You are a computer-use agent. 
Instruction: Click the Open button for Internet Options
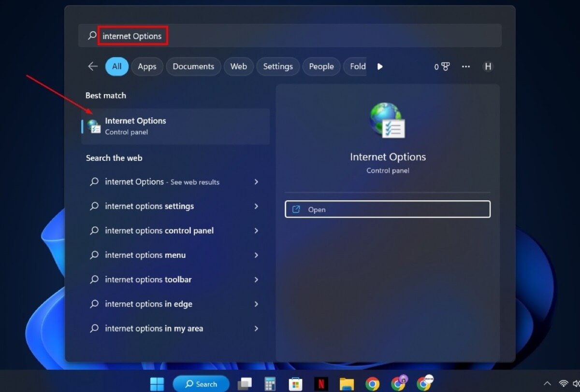coord(387,209)
